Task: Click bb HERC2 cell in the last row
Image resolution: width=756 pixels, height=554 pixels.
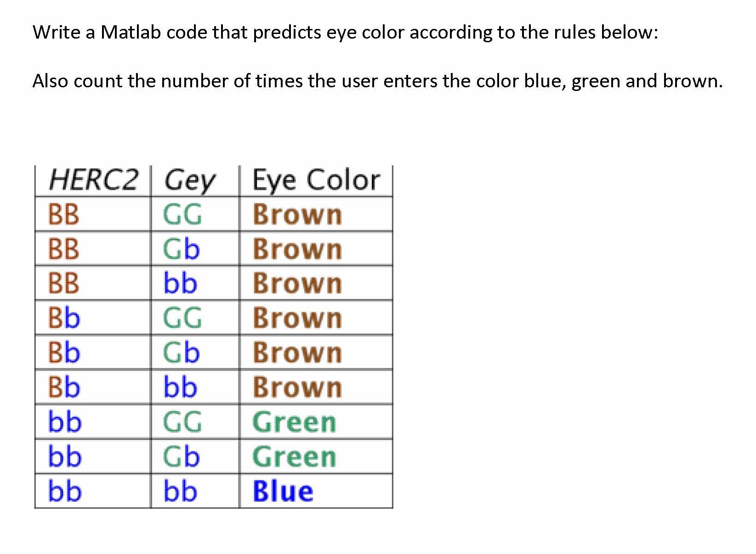Action: click(x=65, y=491)
